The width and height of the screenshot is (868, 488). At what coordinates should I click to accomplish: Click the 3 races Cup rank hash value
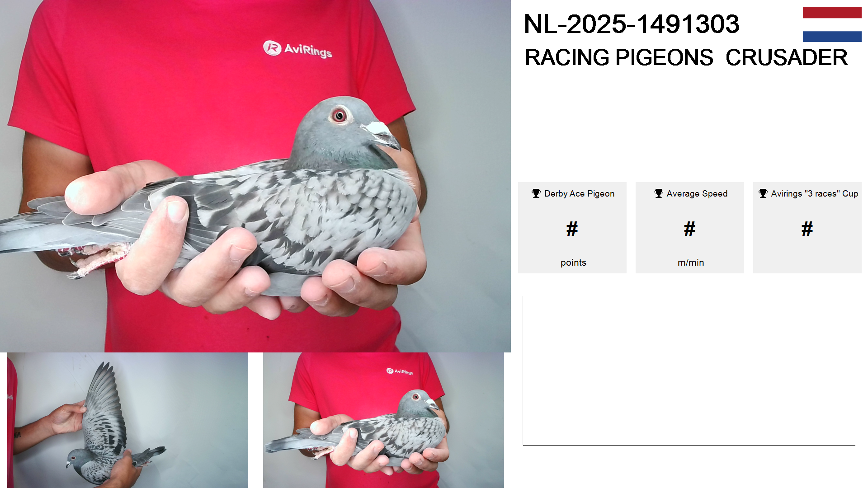point(807,229)
